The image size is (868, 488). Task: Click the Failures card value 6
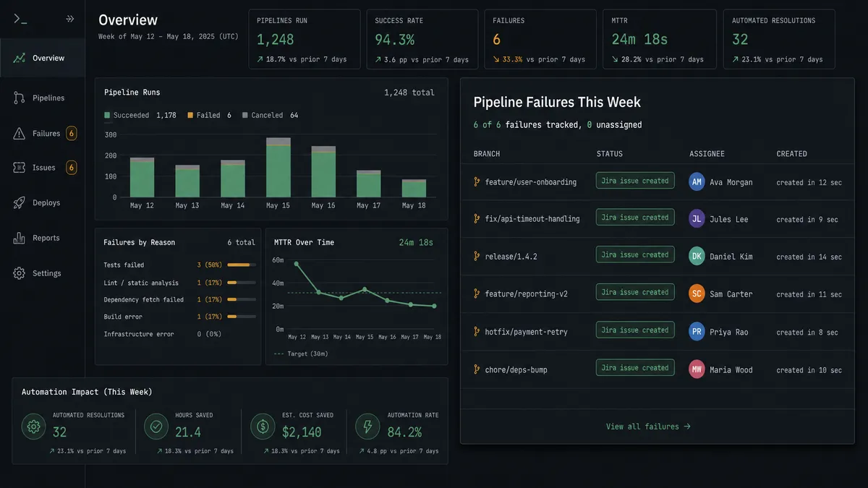[497, 40]
